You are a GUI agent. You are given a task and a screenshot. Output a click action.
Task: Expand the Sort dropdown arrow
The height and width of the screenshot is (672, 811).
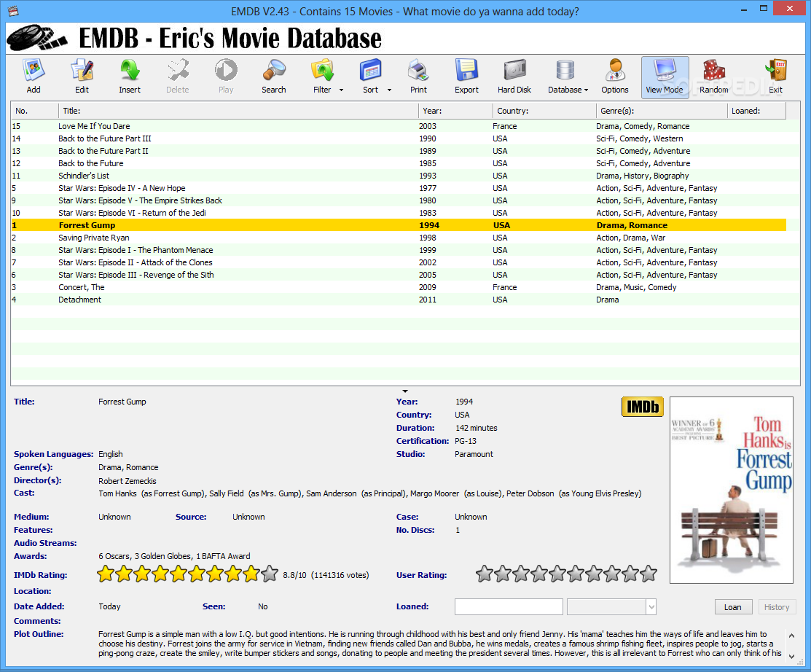389,90
